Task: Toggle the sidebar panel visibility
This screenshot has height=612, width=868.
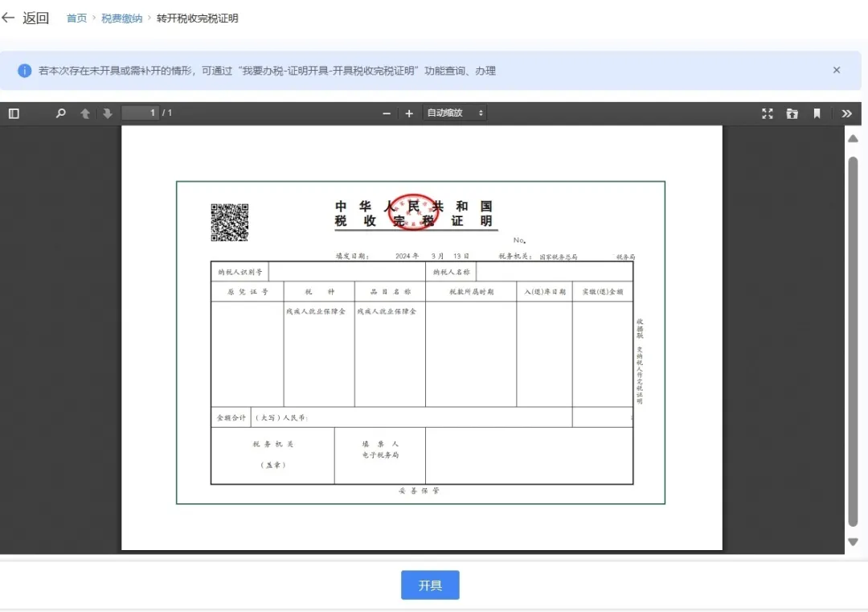Action: [x=13, y=113]
